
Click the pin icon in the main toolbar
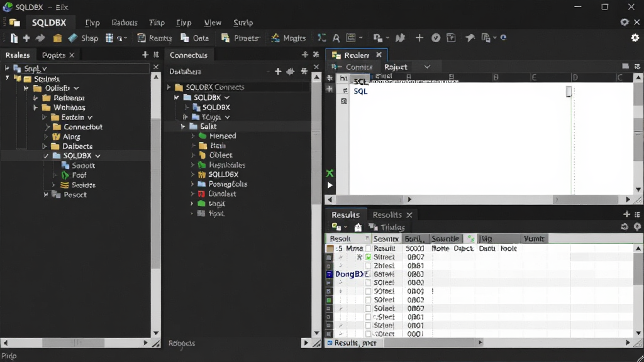coord(470,38)
